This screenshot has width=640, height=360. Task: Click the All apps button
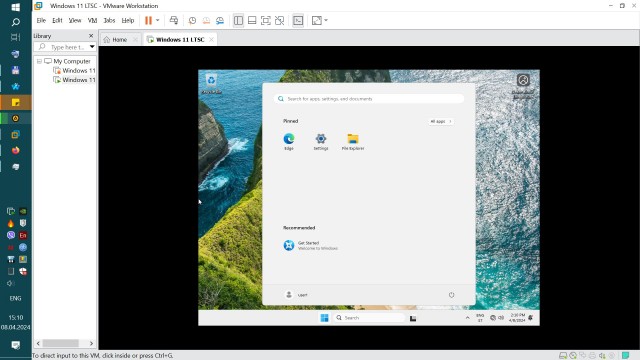(x=441, y=121)
